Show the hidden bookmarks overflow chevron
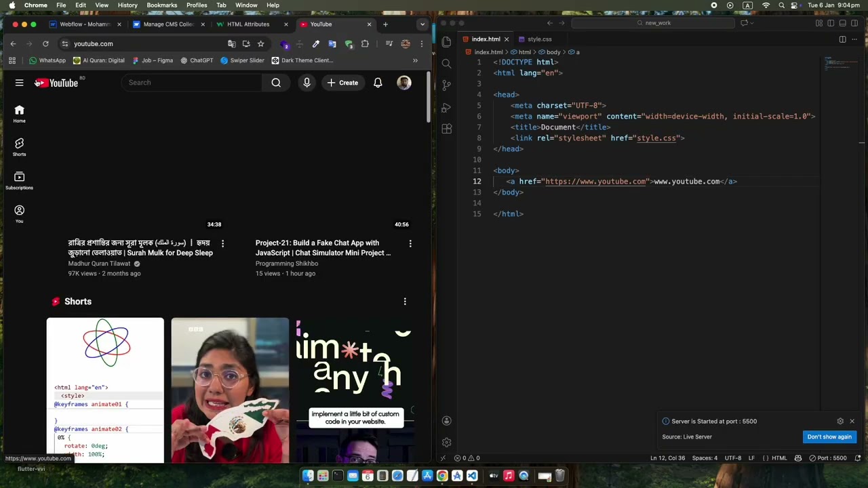Viewport: 868px width, 488px height. click(x=415, y=60)
